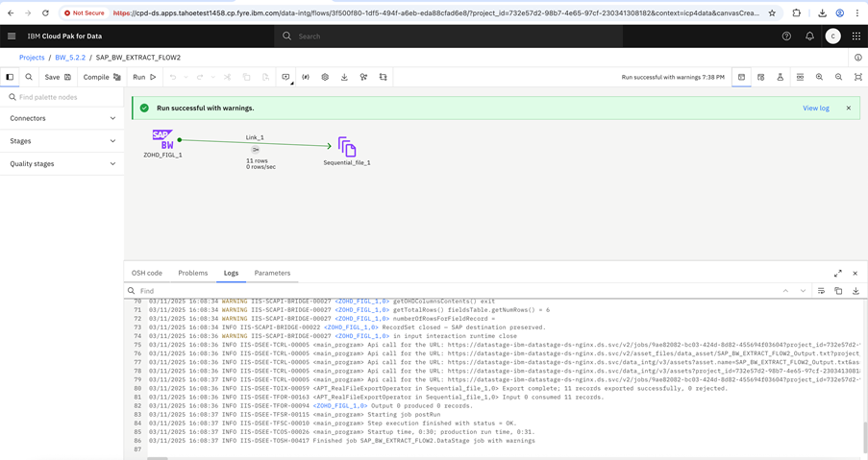The width and height of the screenshot is (868, 460).
Task: Copy log contents icon
Action: tap(838, 291)
